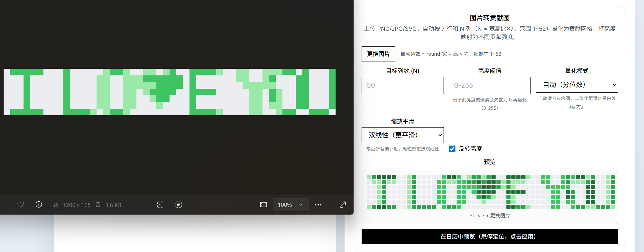This screenshot has width=644, height=252.
Task: Click the extract text scan icon
Action: (x=179, y=205)
